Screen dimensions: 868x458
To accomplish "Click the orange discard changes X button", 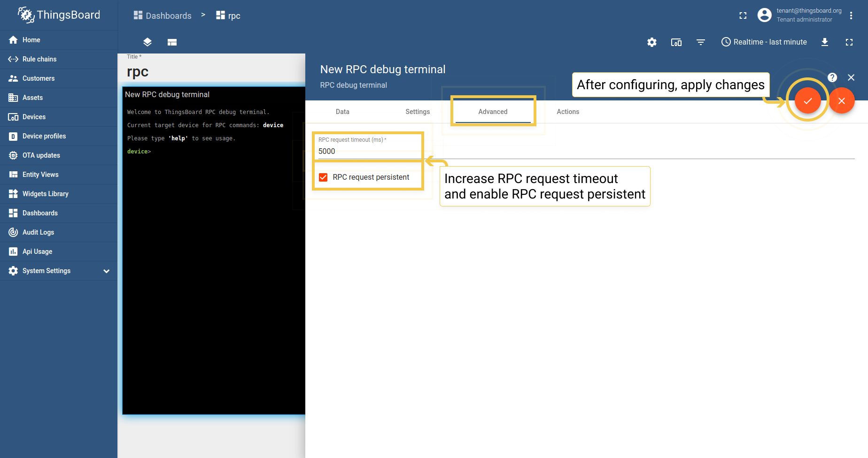I will [x=841, y=101].
